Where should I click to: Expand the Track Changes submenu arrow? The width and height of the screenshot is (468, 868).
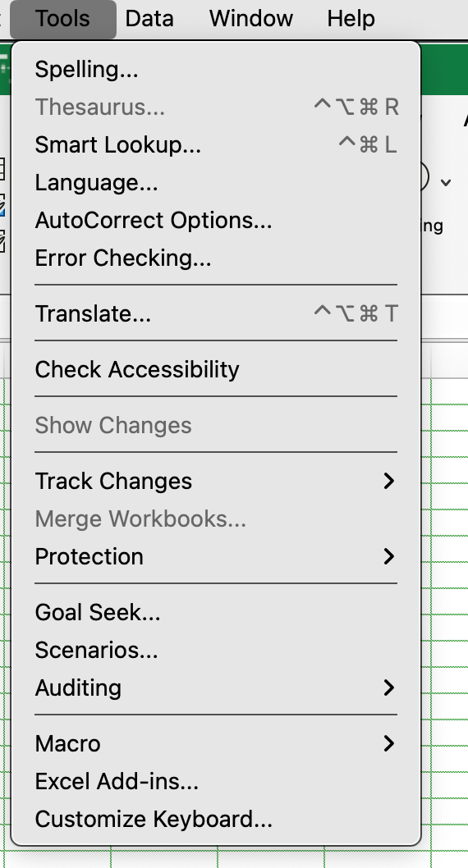[x=389, y=481]
